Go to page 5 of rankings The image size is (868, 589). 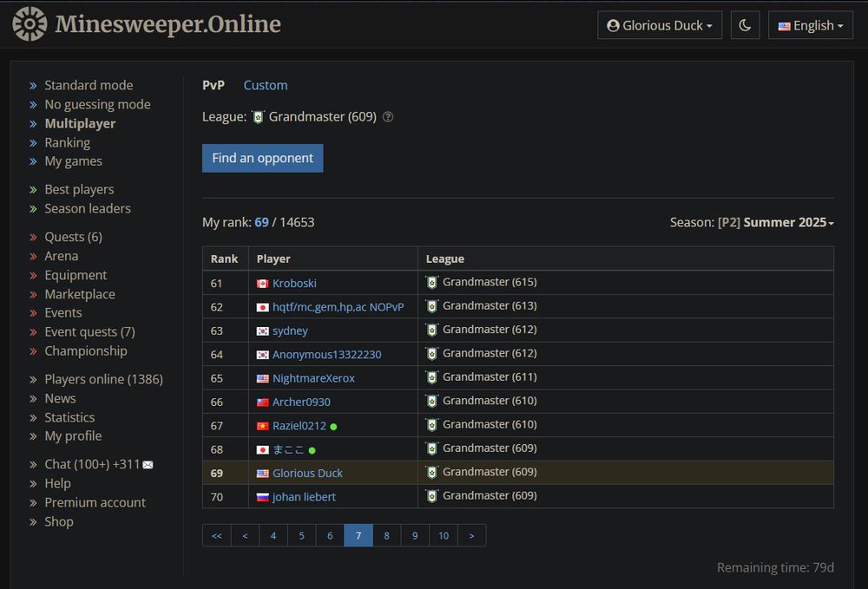(x=302, y=535)
